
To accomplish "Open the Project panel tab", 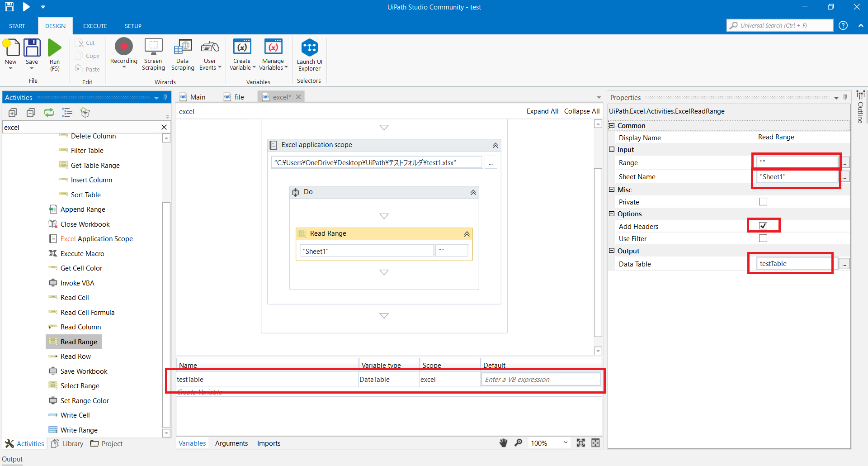I will point(106,444).
